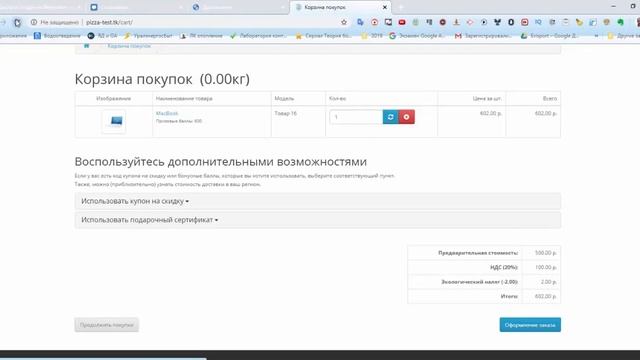The image size is (640, 360).
Task: Open the Google Drive 'Export' bookmark
Action: pos(550,36)
